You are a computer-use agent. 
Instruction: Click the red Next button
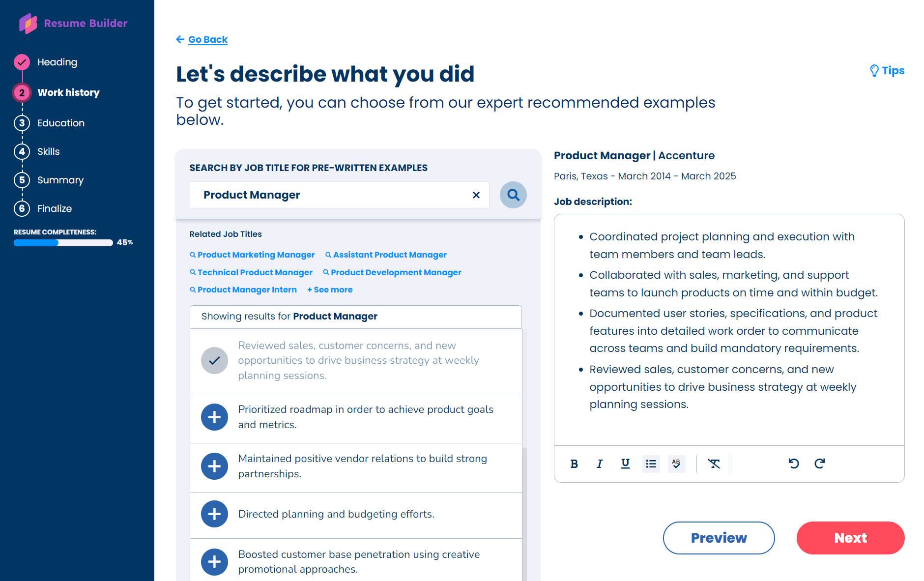click(850, 538)
